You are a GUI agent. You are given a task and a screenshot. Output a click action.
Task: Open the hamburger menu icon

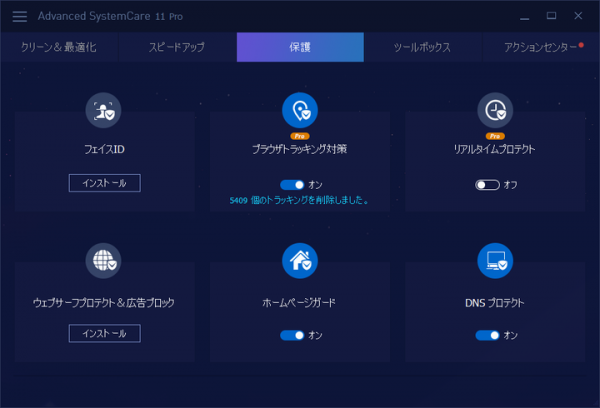coord(20,16)
